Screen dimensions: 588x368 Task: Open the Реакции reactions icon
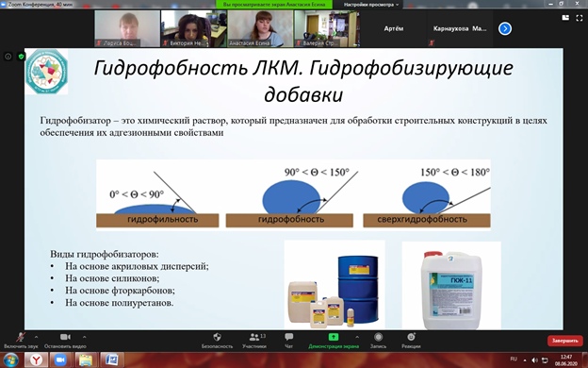[411, 340]
